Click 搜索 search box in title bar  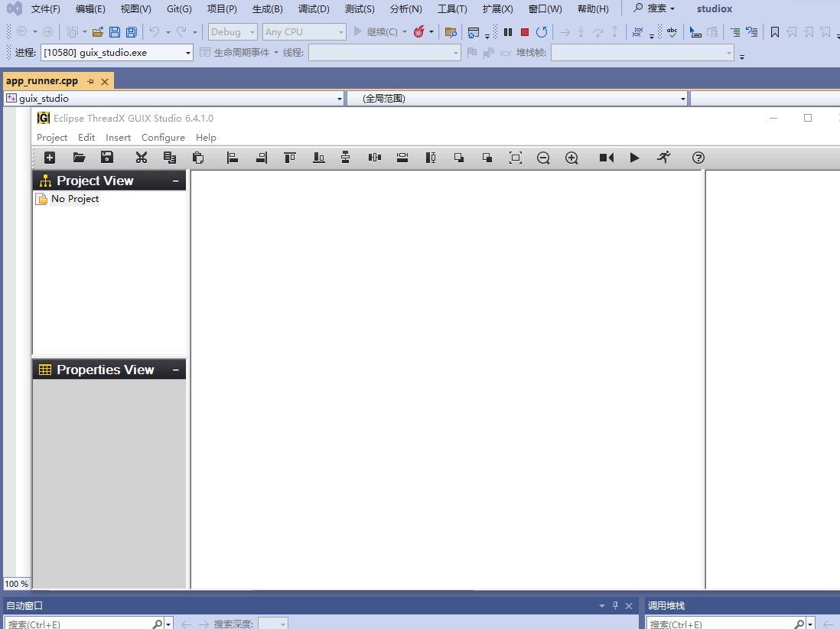654,8
